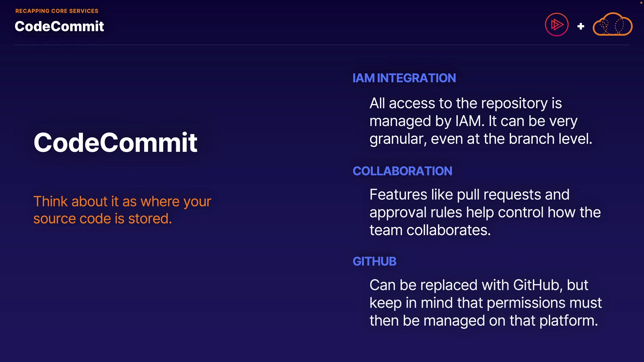Click the phrase 'branch level' in IAM text
644x362 pixels.
[550, 139]
